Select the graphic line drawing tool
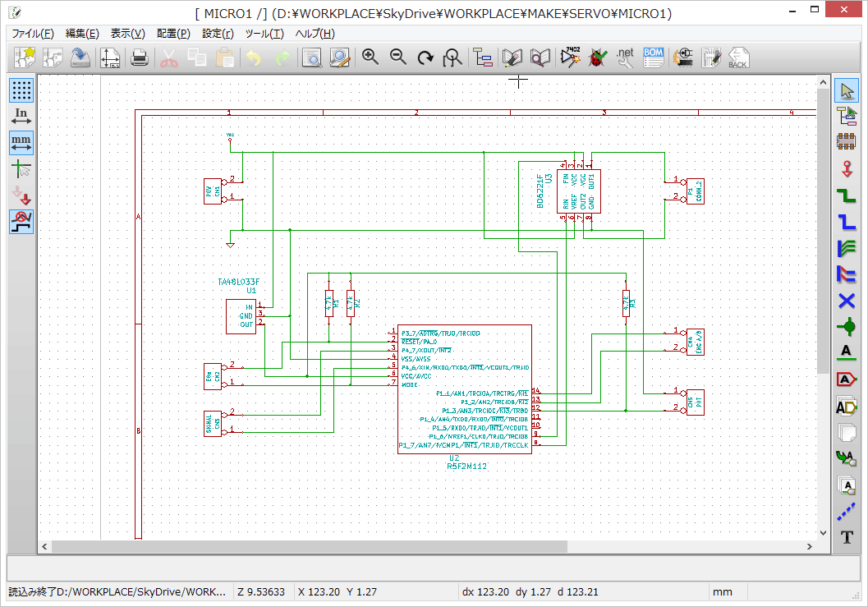This screenshot has width=868, height=607. tap(847, 512)
